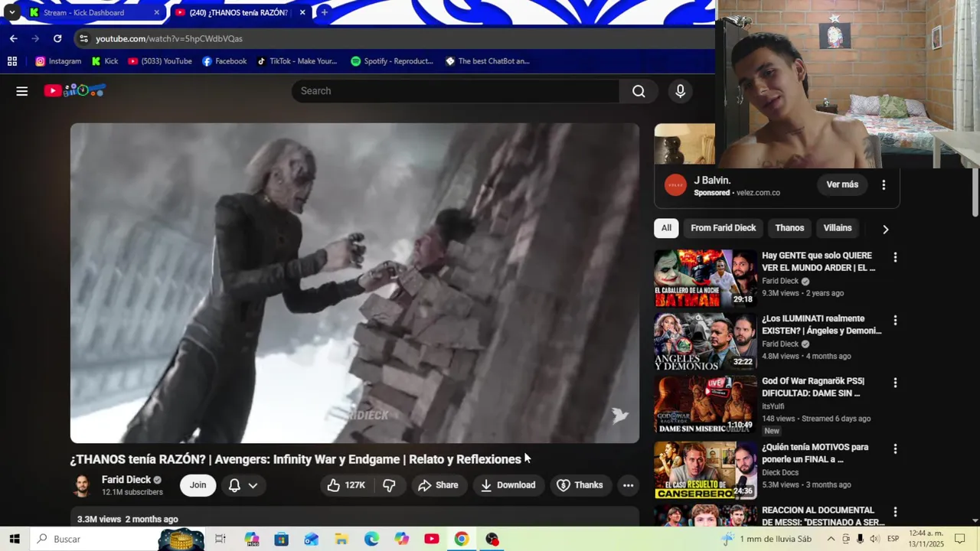Select the From Farid Dieck chip

pyautogui.click(x=723, y=228)
